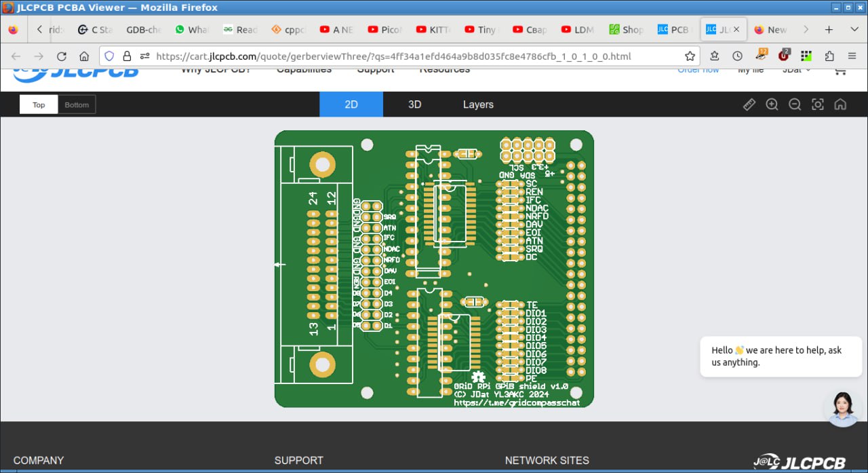The height and width of the screenshot is (473, 868).
Task: Open the Firefox hamburger application menu
Action: [852, 56]
